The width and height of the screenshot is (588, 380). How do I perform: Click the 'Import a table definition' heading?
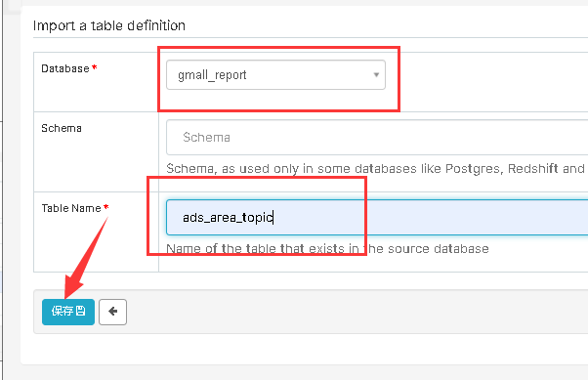click(x=109, y=25)
